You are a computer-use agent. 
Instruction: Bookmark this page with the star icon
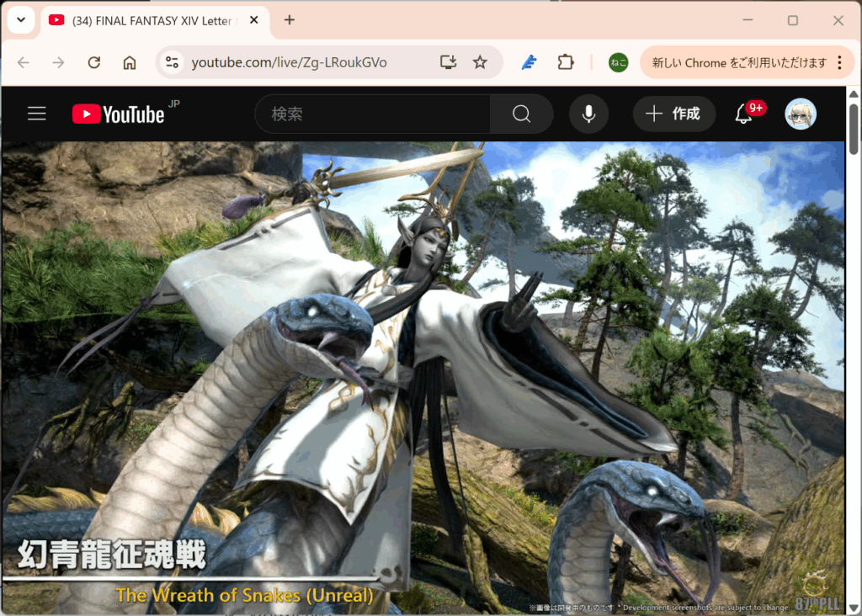pos(480,62)
